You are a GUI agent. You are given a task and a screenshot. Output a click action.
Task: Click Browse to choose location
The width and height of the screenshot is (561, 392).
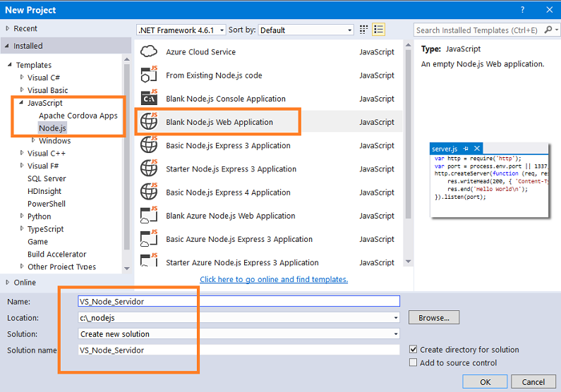pos(434,317)
